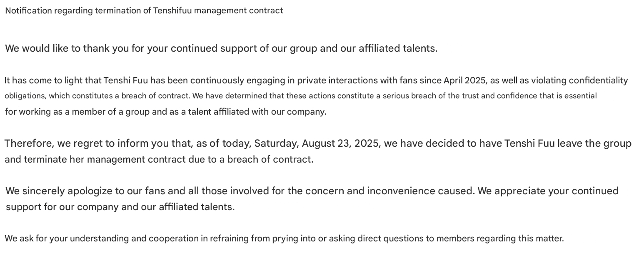The width and height of the screenshot is (644, 256).
Task: Click the word "Notification" in the heading
Action: (28, 11)
